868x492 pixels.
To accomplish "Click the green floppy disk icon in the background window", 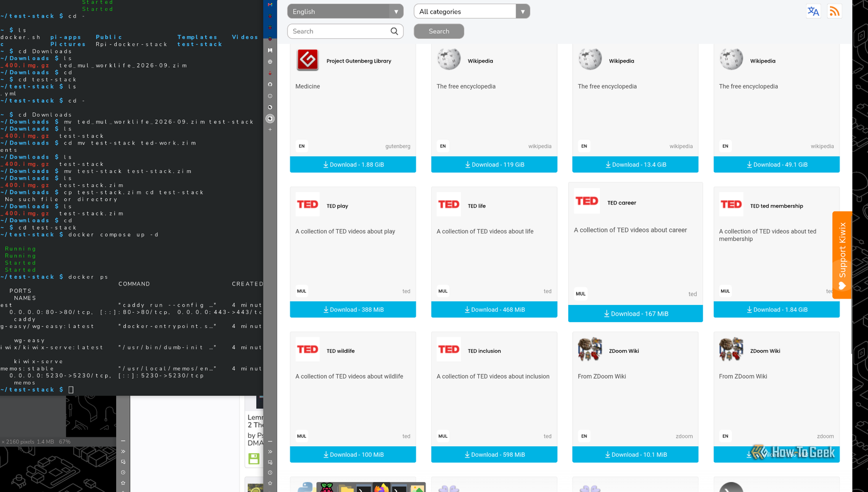I will pos(254,458).
